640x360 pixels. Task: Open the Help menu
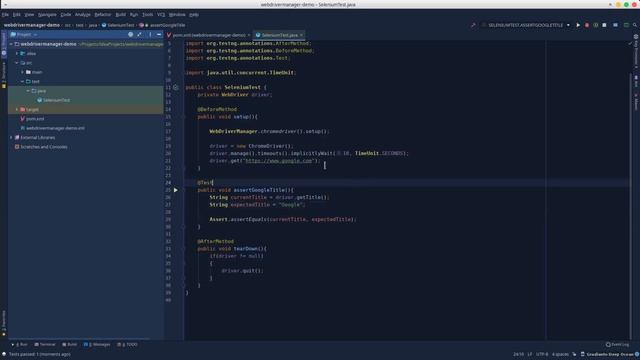coord(194,15)
